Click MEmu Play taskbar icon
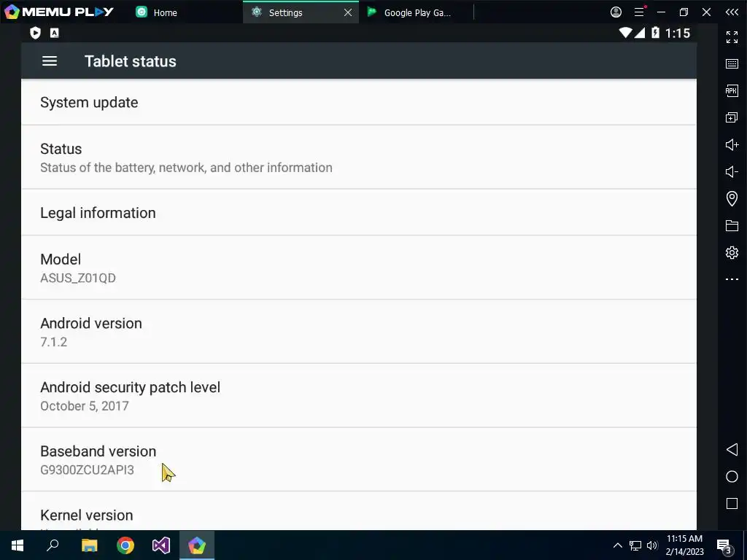This screenshot has width=747, height=560. [197, 545]
